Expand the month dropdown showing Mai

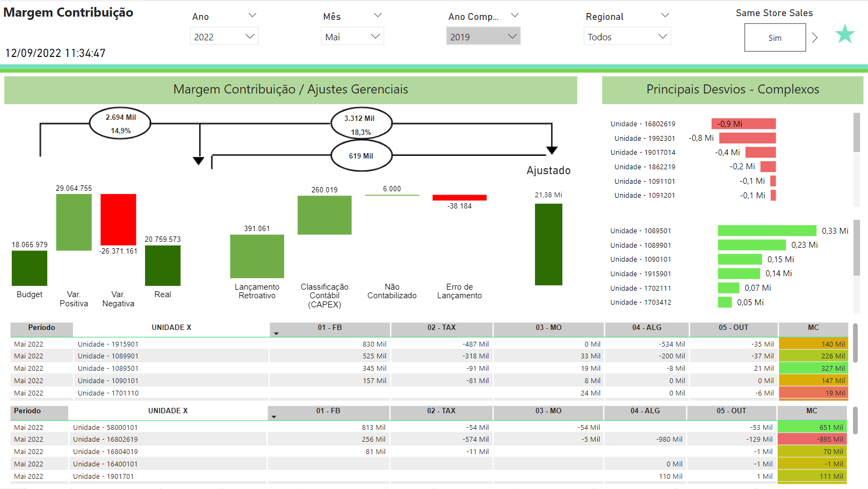click(x=352, y=37)
